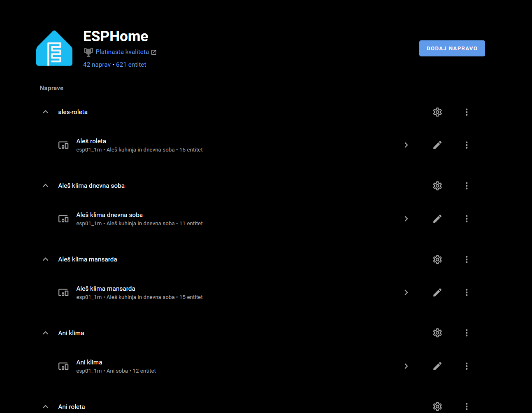532x413 pixels.
Task: Collapse the ales-roleta entry
Action: click(x=46, y=112)
